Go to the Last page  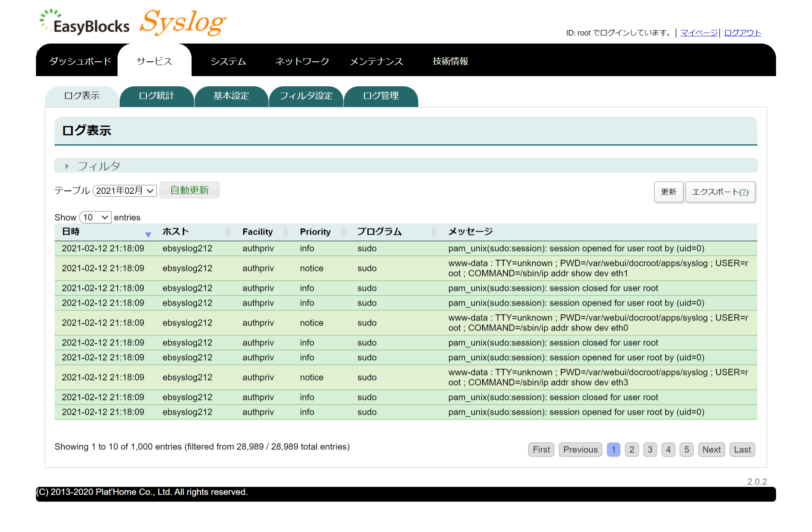pos(743,450)
